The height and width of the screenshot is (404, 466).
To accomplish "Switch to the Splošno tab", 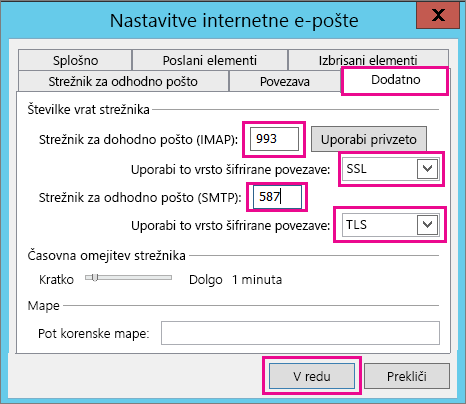I will coord(75,60).
